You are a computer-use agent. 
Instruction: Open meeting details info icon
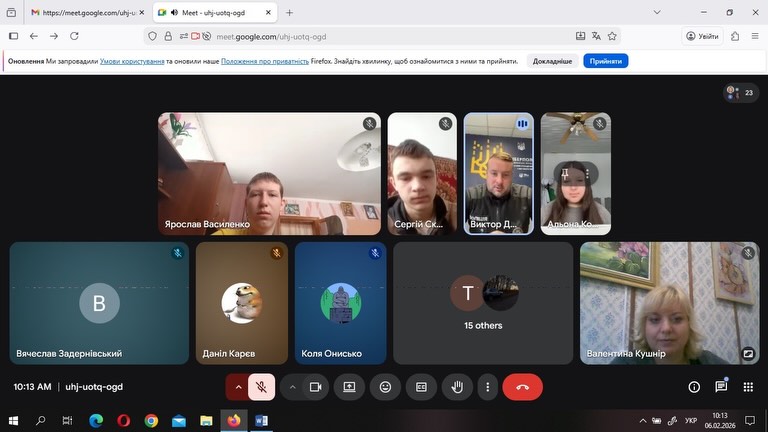pos(694,387)
